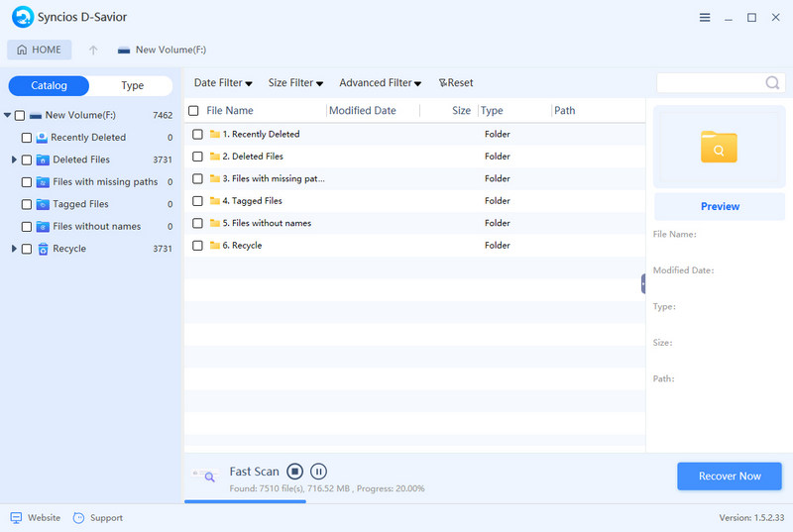The height and width of the screenshot is (532, 793).
Task: Click the Tagged Files sidebar folder icon
Action: [x=43, y=204]
